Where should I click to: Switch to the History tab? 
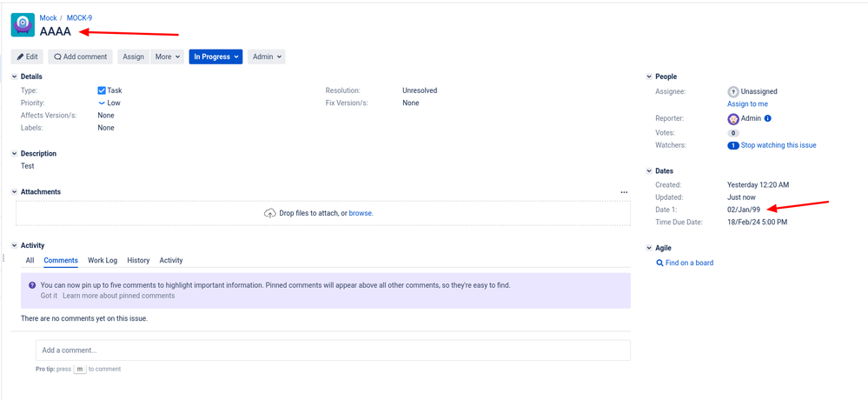click(138, 260)
